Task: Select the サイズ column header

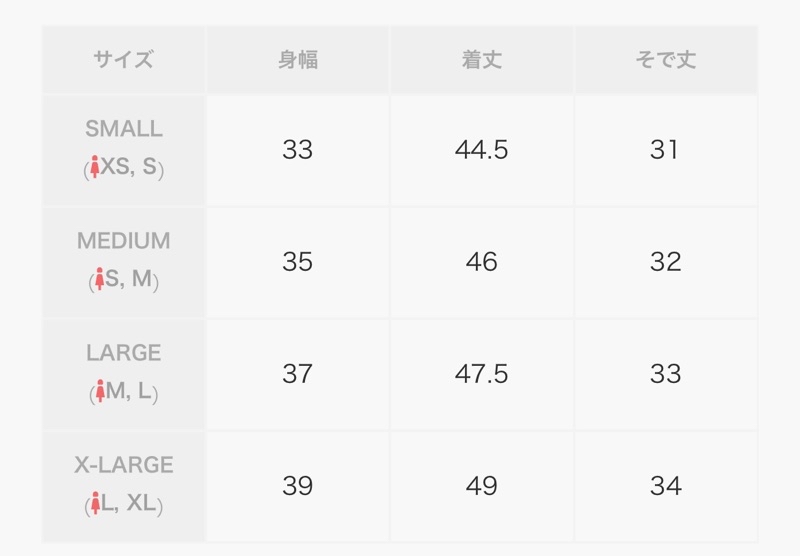Action: point(123,60)
